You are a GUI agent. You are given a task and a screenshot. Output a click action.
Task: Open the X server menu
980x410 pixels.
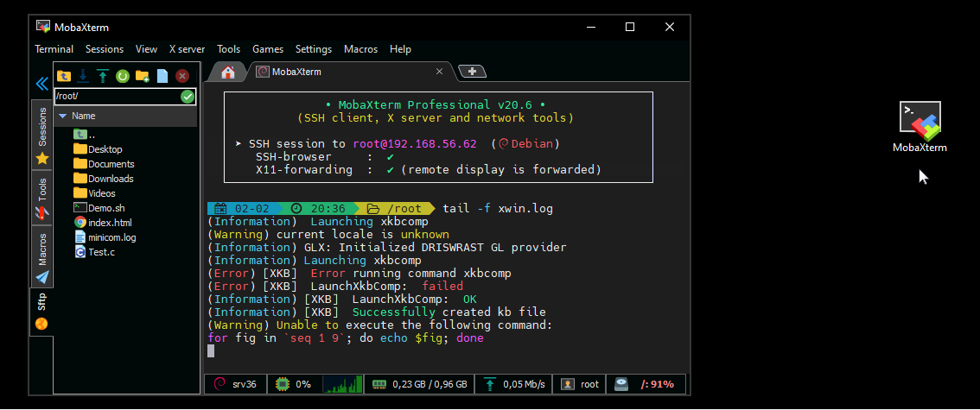coord(187,49)
